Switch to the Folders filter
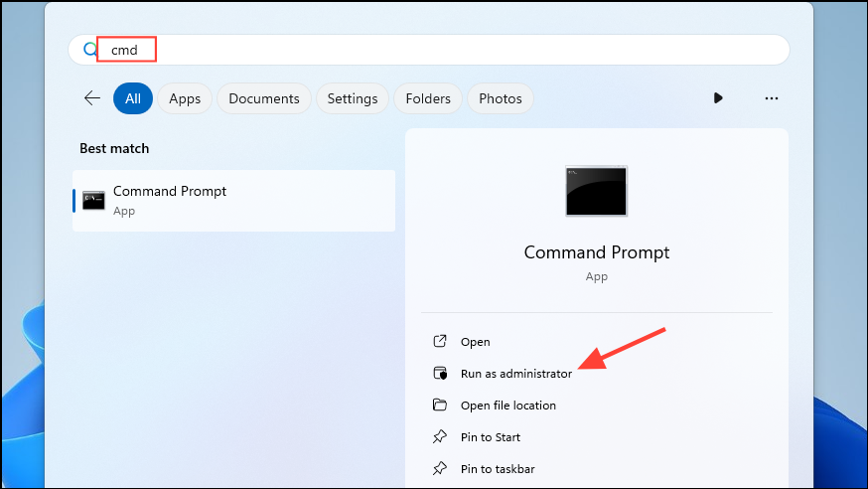 tap(428, 98)
